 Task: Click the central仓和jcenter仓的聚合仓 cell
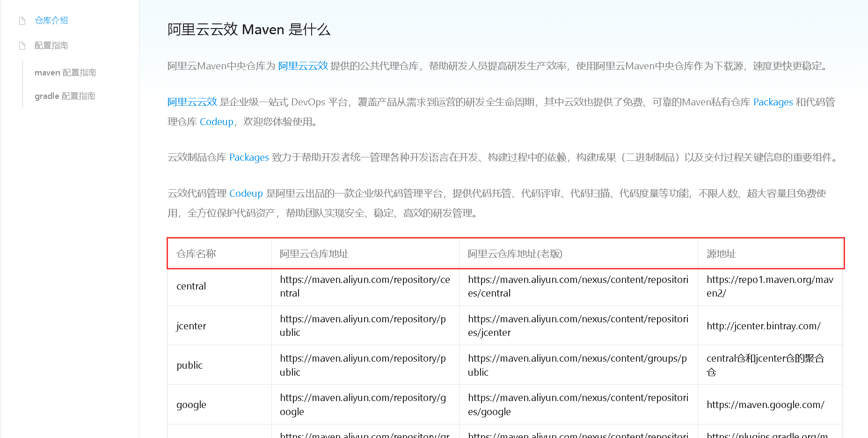click(770, 365)
